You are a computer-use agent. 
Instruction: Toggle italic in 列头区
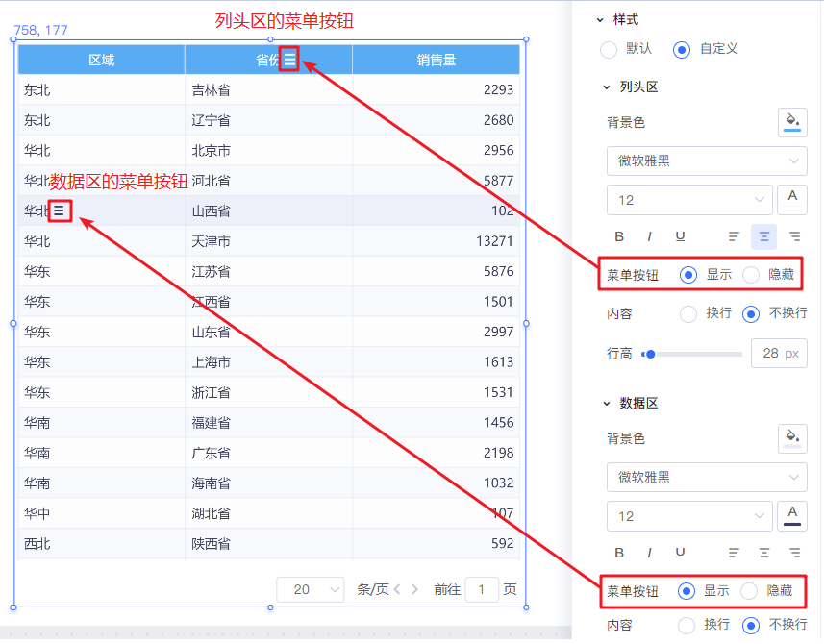coord(650,236)
